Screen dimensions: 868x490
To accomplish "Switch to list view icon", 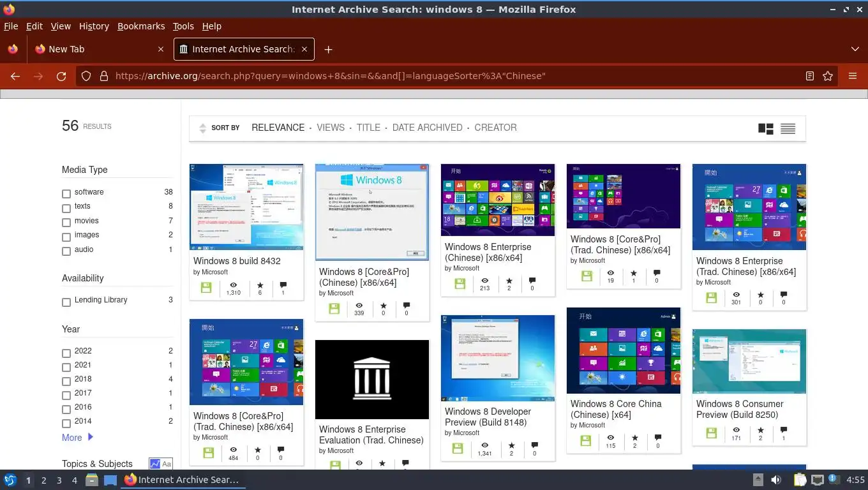I will (x=788, y=128).
